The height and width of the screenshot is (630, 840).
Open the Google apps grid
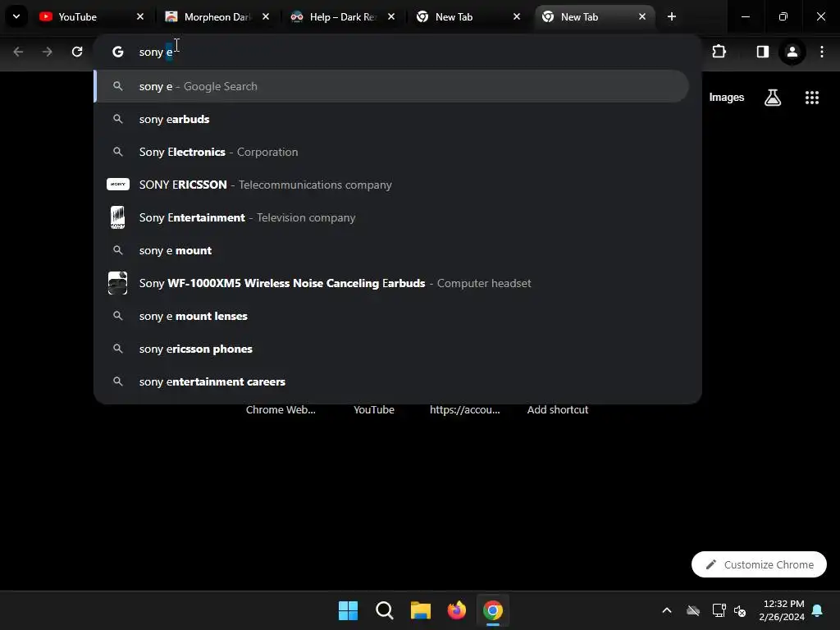812,98
